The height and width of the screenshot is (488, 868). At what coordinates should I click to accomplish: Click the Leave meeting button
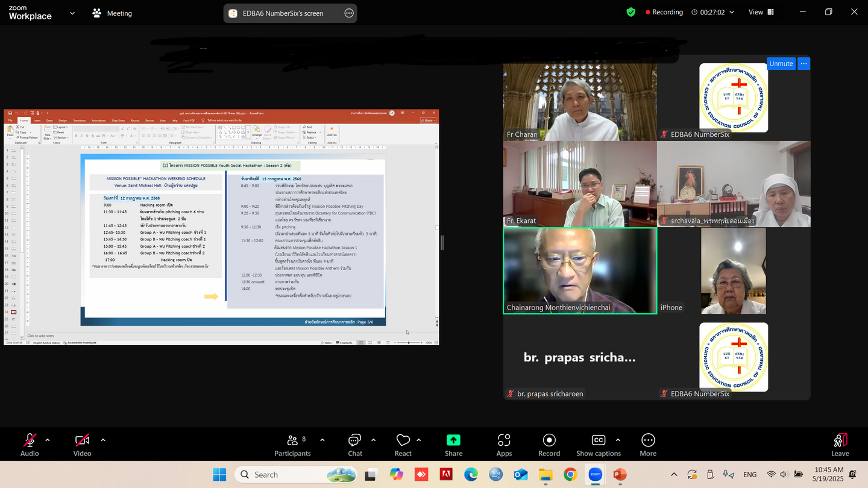point(840,445)
